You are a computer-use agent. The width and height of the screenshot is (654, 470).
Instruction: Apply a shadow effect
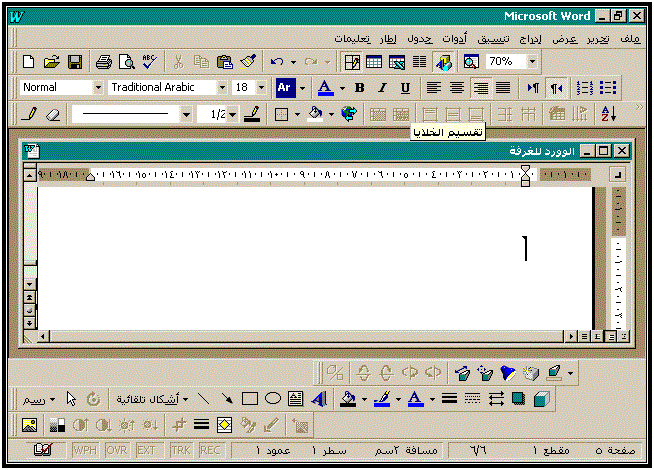pos(518,399)
